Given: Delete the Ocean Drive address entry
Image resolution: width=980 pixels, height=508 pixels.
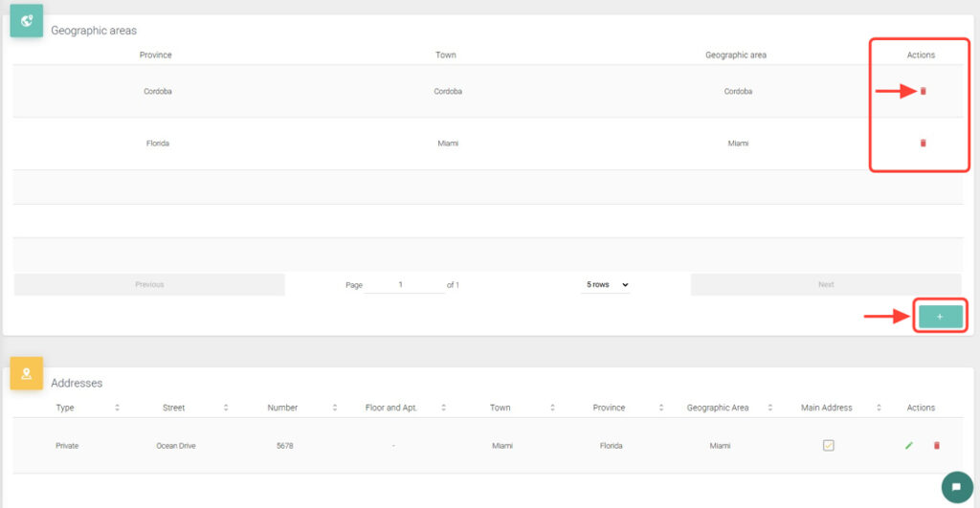Looking at the screenshot, I should click(x=936, y=445).
